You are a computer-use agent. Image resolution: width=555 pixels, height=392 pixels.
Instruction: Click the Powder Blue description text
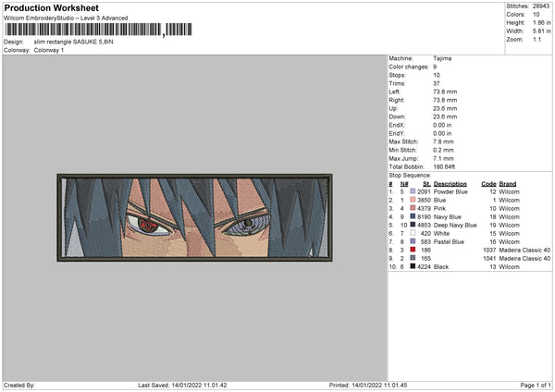pos(450,191)
